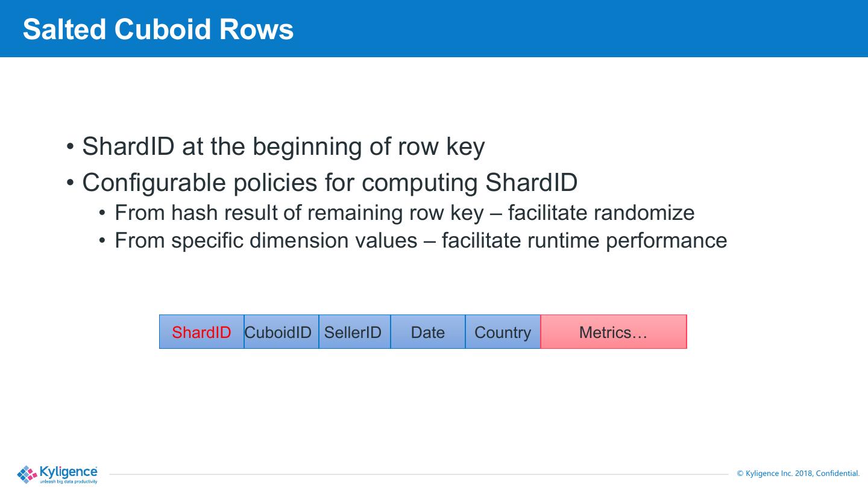The height and width of the screenshot is (488, 868).
Task: Click the "unleash big data productivity" tagline
Action: pyautogui.click(x=68, y=481)
